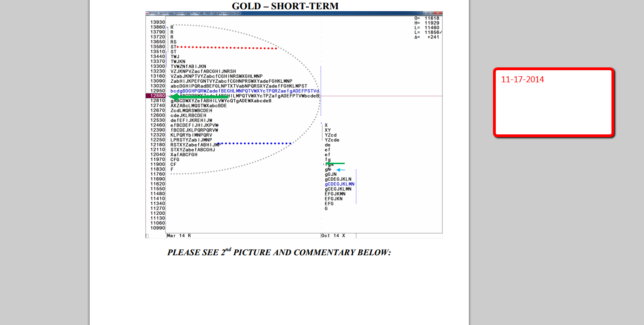Click the 12600 price level
This screenshot has height=325, width=644.
(x=158, y=115)
